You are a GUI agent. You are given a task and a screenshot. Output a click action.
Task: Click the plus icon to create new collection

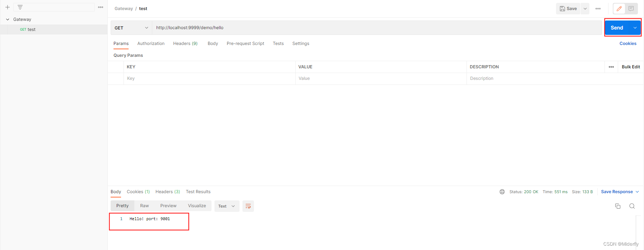pos(7,7)
